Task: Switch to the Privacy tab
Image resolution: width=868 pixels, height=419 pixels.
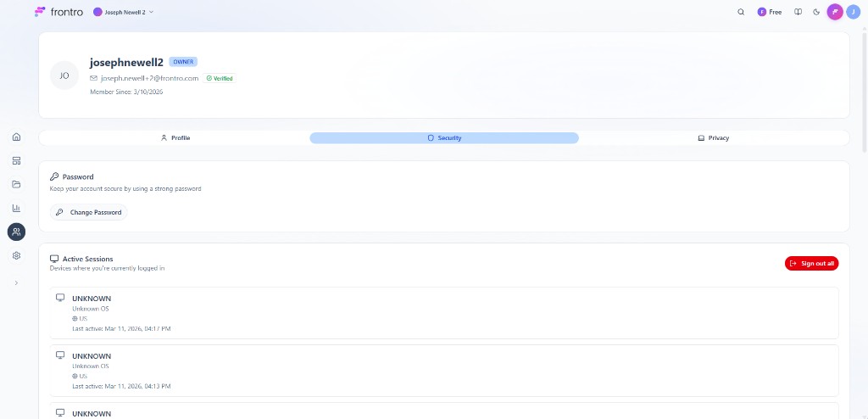Action: click(x=714, y=138)
